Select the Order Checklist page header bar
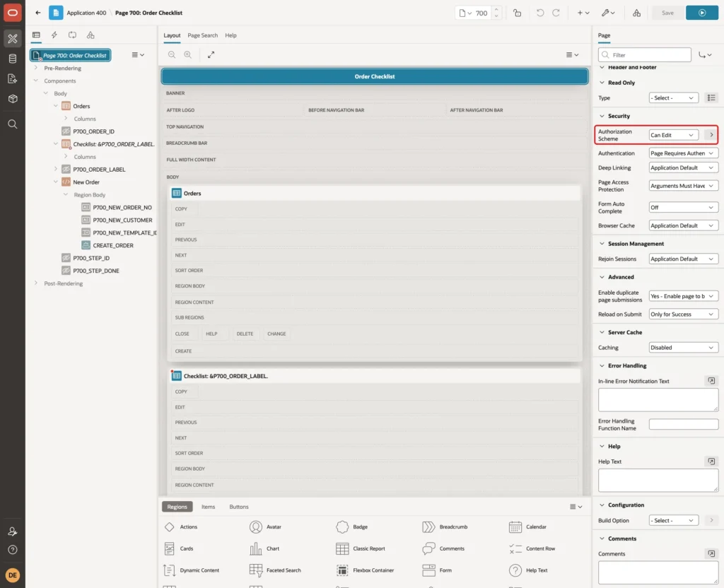The image size is (724, 588). 375,76
